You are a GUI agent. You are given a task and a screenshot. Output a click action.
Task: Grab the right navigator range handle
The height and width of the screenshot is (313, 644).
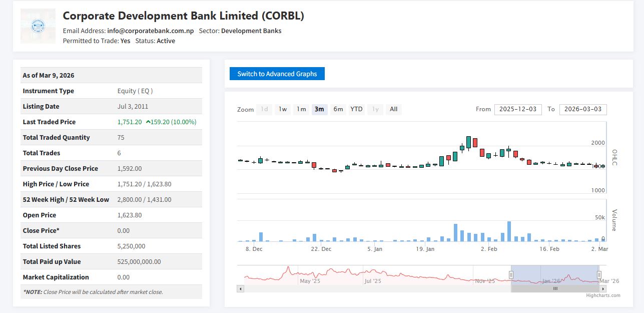(599, 274)
